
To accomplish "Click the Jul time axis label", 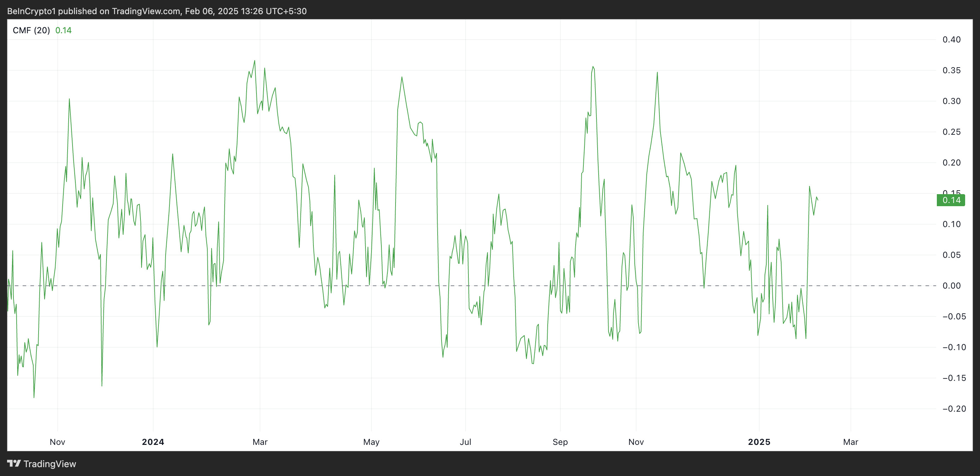I will click(x=465, y=442).
